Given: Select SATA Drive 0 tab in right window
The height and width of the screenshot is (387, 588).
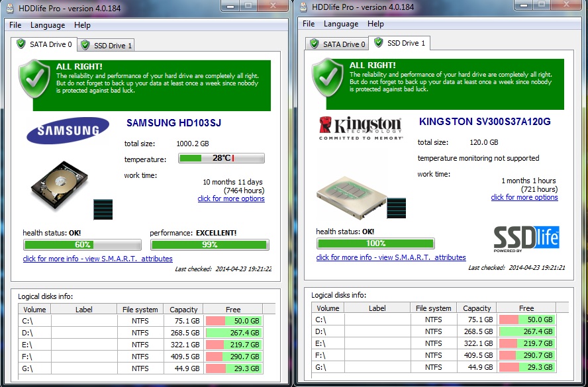Looking at the screenshot, I should click(337, 44).
